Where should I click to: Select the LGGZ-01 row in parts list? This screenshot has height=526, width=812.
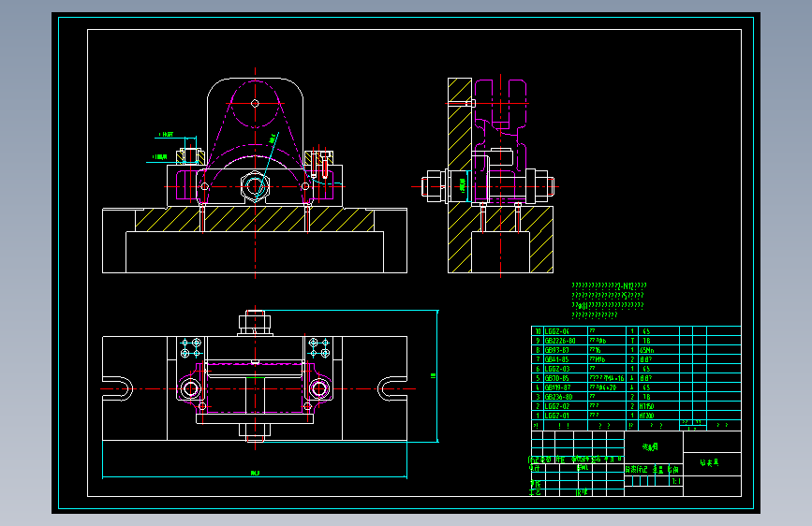pyautogui.click(x=636, y=416)
